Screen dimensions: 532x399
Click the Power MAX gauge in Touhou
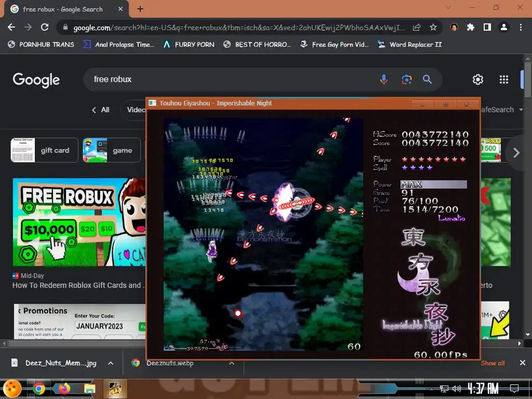434,184
